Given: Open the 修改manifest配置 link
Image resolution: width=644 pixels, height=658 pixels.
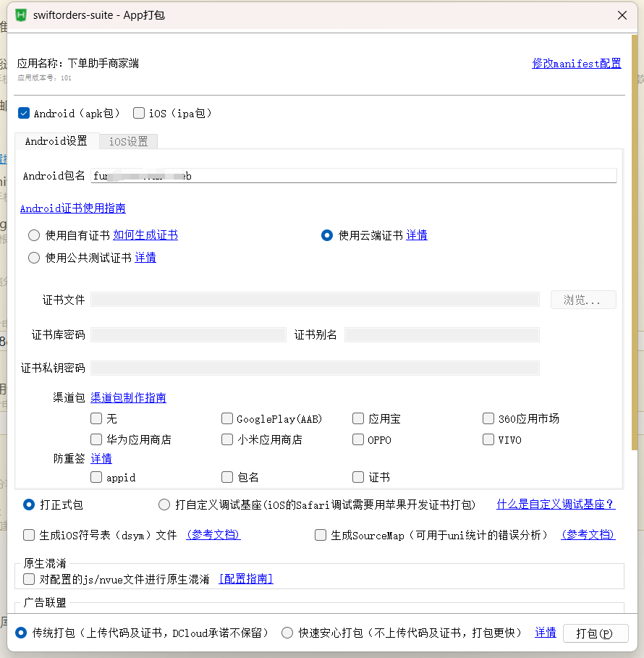Looking at the screenshot, I should pos(576,63).
